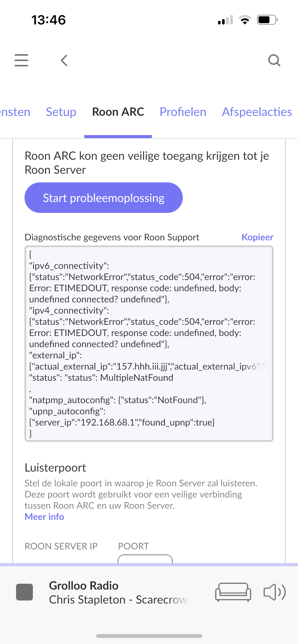Start probleemoplossing for Roon ARC

(104, 198)
